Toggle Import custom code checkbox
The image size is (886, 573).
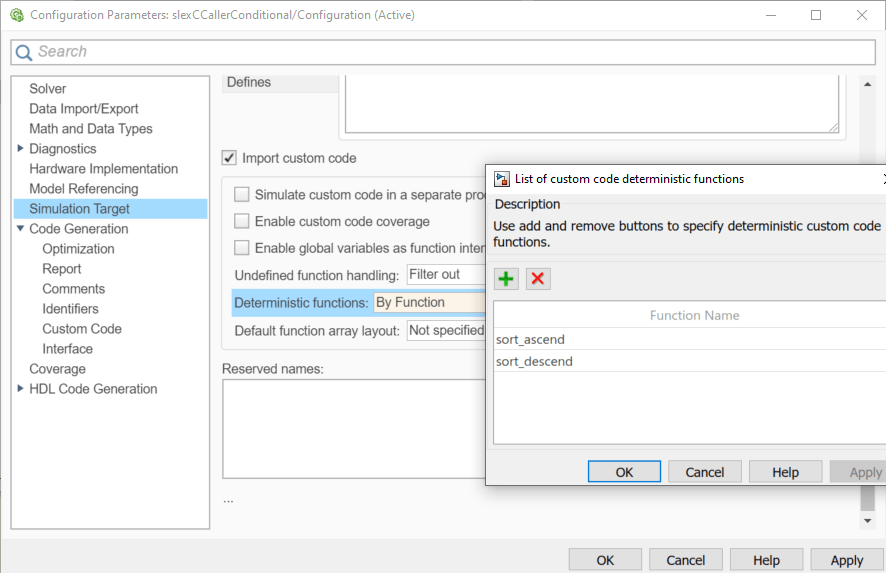point(229,158)
